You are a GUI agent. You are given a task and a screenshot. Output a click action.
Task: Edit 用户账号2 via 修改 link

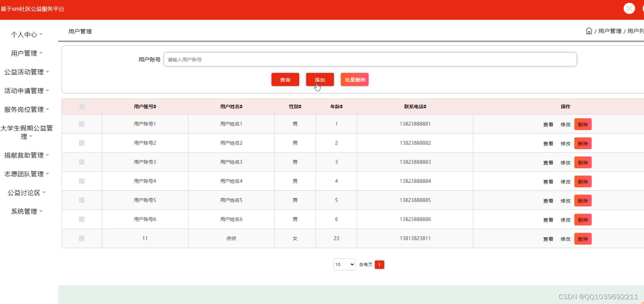[566, 144]
